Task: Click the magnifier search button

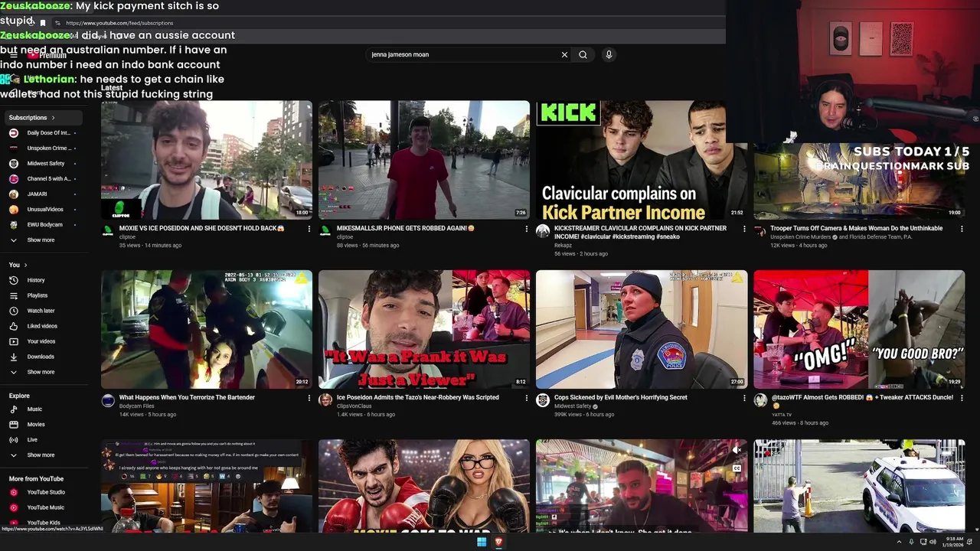Action: point(583,54)
